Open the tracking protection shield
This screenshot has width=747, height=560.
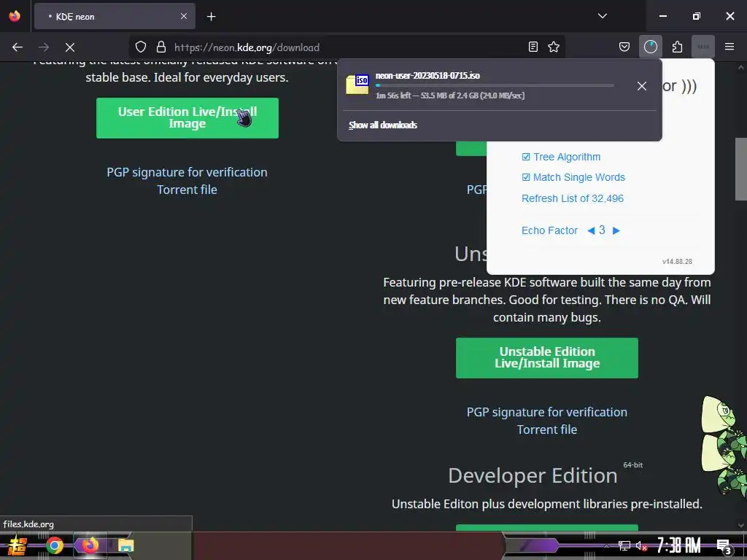141,47
